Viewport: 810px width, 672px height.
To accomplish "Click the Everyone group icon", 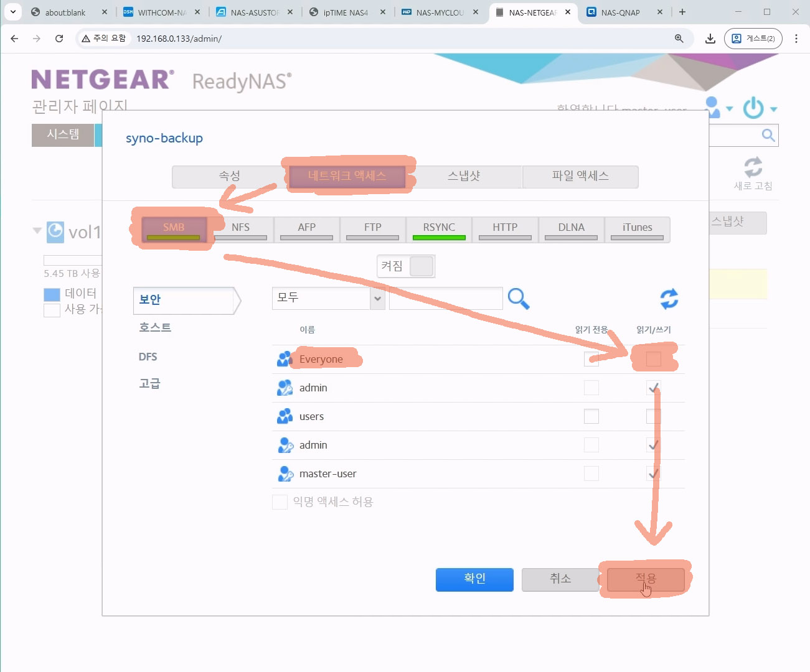I will click(285, 359).
